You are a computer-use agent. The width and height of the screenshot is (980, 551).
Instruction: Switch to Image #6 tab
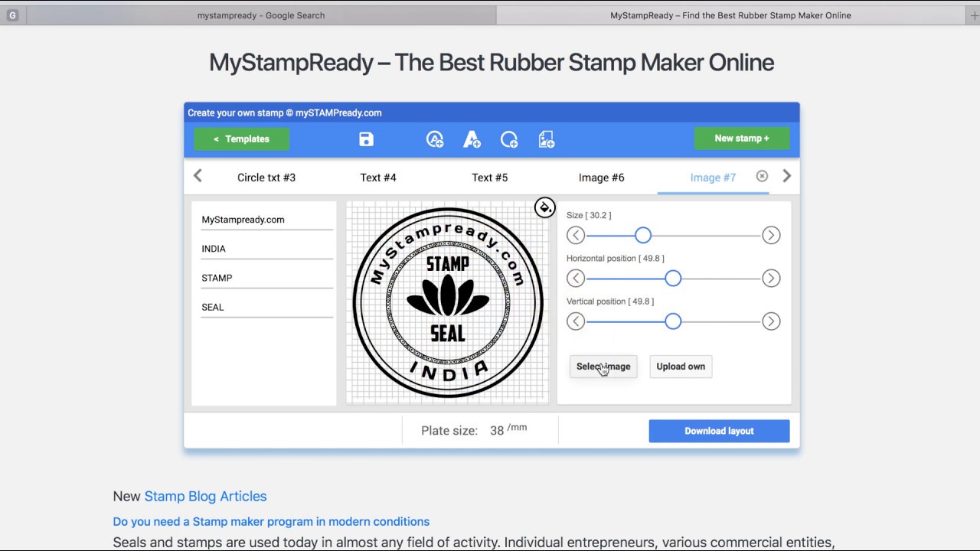pos(602,178)
